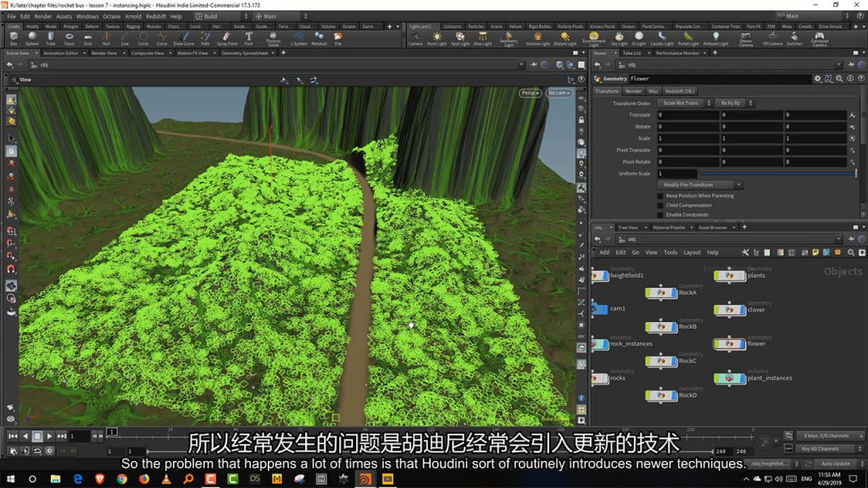This screenshot has height=488, width=868.
Task: Select the L-System shelf tool
Action: click(x=298, y=39)
